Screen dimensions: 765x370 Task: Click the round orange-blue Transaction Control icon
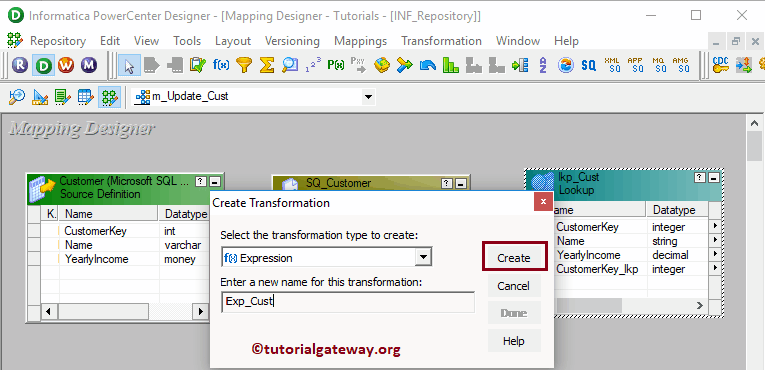pyautogui.click(x=565, y=65)
